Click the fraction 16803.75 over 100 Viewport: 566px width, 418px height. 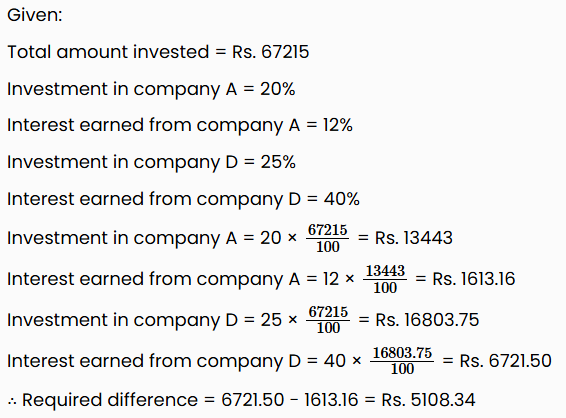(x=402, y=361)
